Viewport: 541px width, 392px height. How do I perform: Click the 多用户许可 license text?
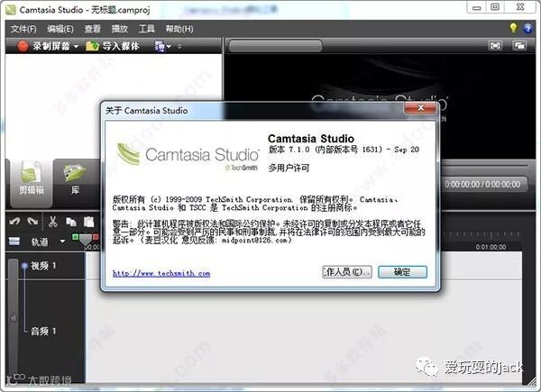[289, 168]
